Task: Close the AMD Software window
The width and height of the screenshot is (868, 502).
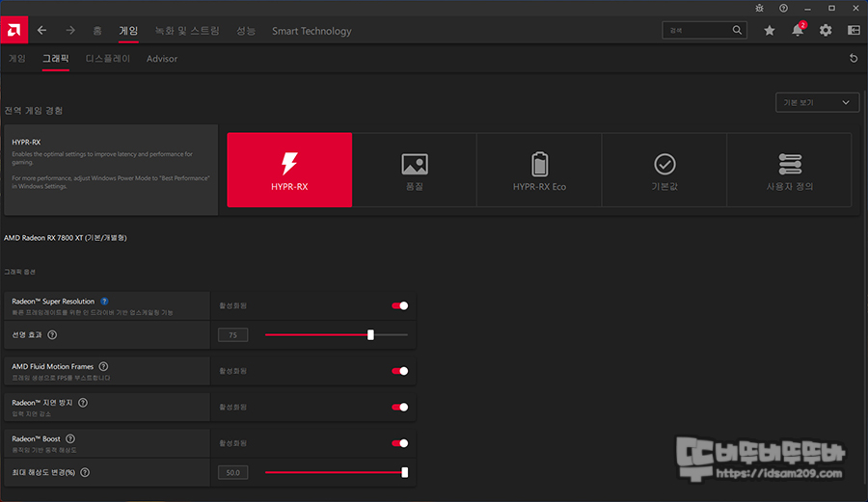Action: (x=855, y=9)
